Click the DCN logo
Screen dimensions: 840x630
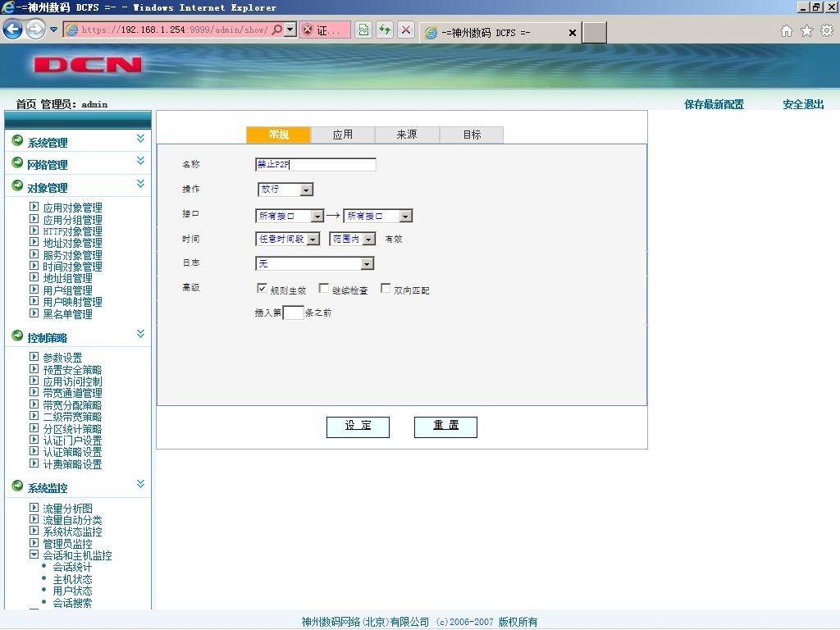pyautogui.click(x=87, y=64)
